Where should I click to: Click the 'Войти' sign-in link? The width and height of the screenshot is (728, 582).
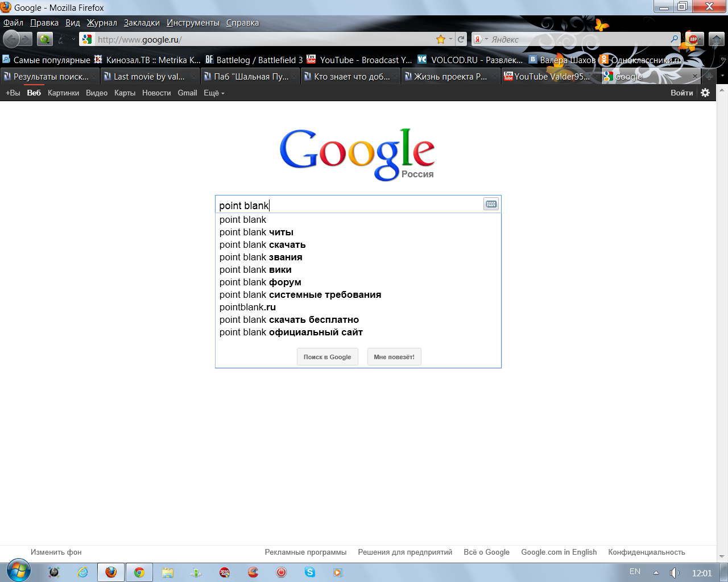681,93
